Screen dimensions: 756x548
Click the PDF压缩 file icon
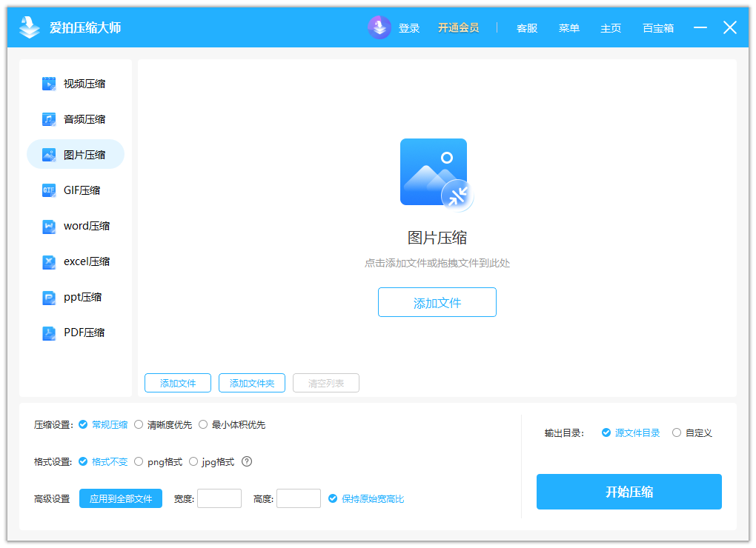49,333
